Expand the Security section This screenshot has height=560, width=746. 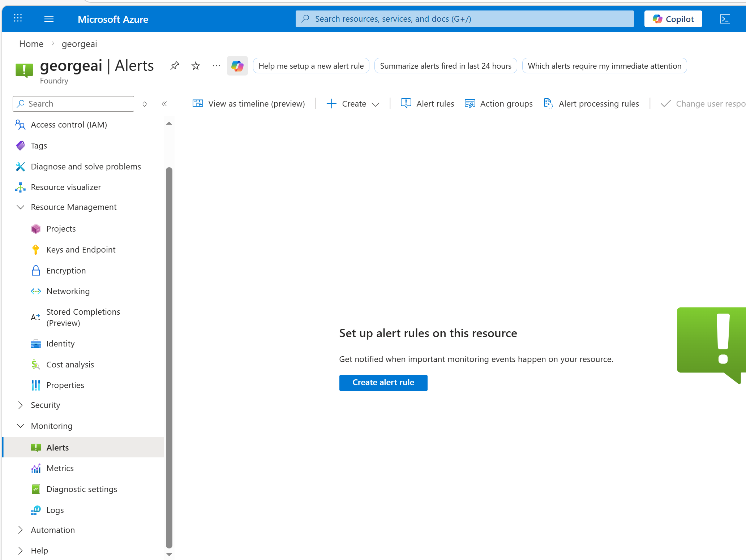click(21, 405)
